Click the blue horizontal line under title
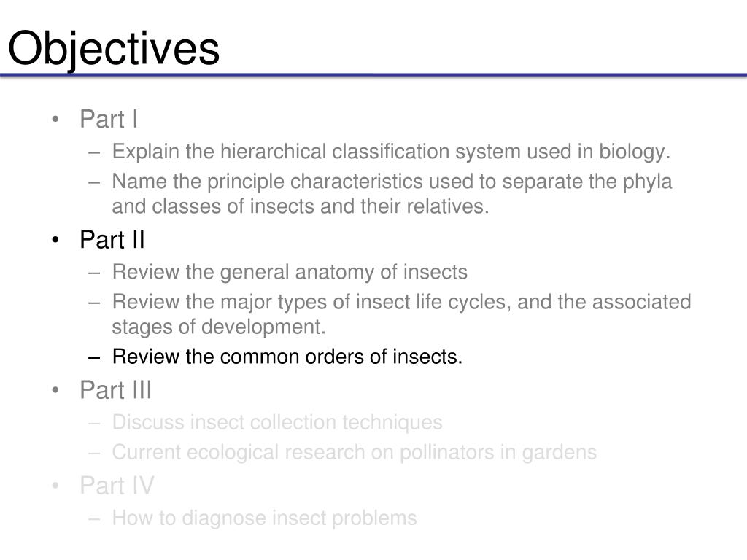 373,75
